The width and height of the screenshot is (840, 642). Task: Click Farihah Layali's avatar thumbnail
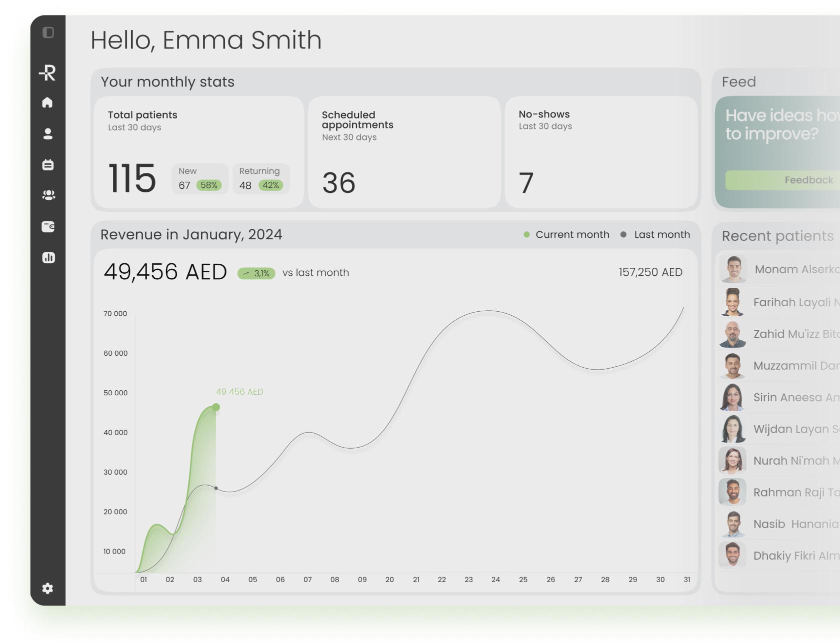(733, 302)
